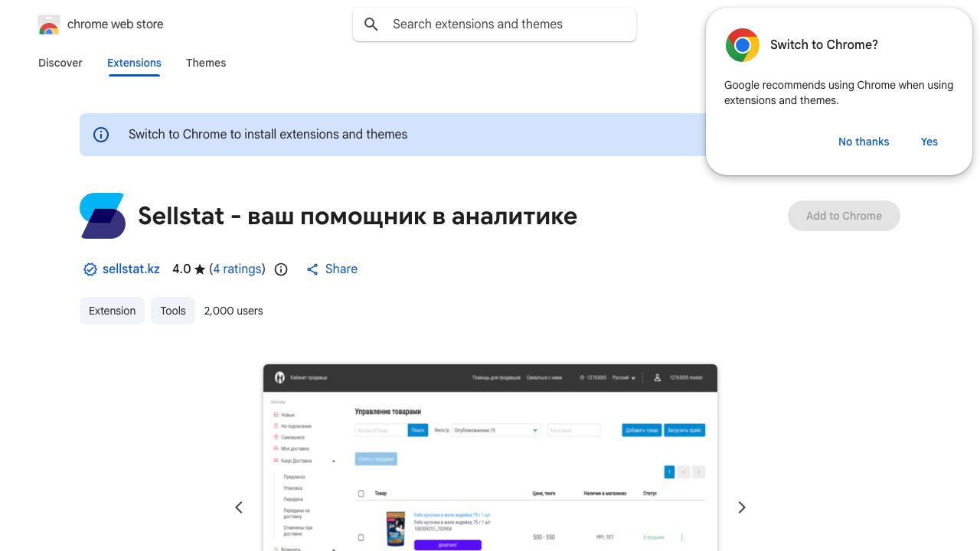
Task: Open the 4 ratings link
Action: coord(237,269)
